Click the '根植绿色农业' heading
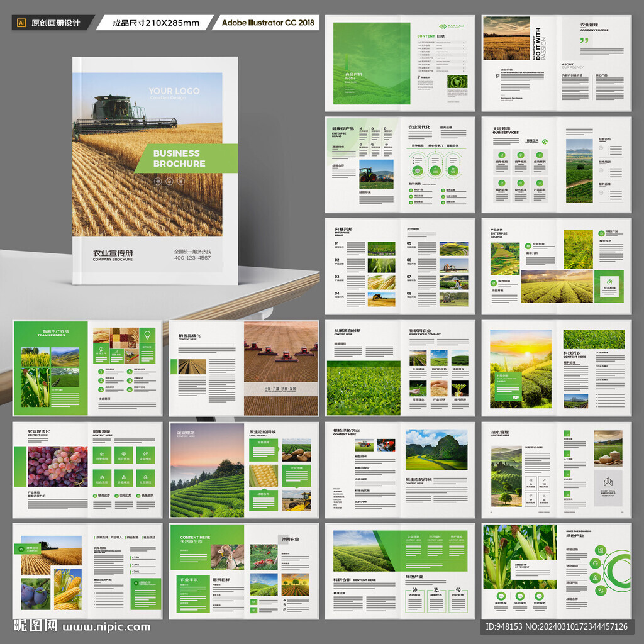644x644 pixels. point(347,430)
